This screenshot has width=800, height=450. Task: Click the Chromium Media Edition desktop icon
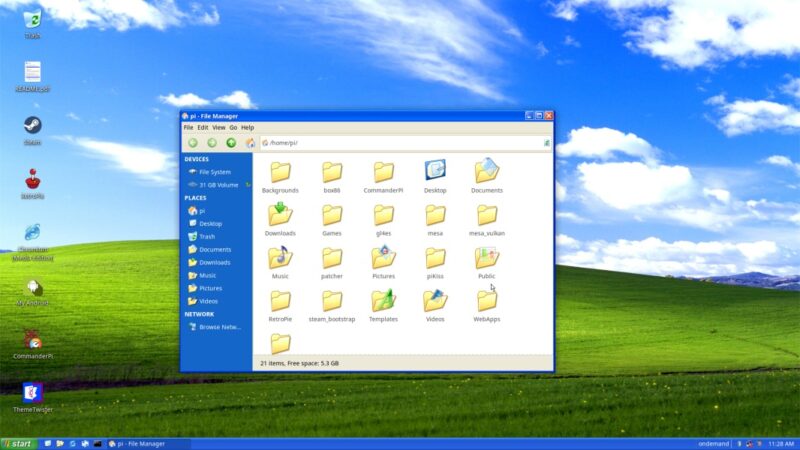click(32, 242)
